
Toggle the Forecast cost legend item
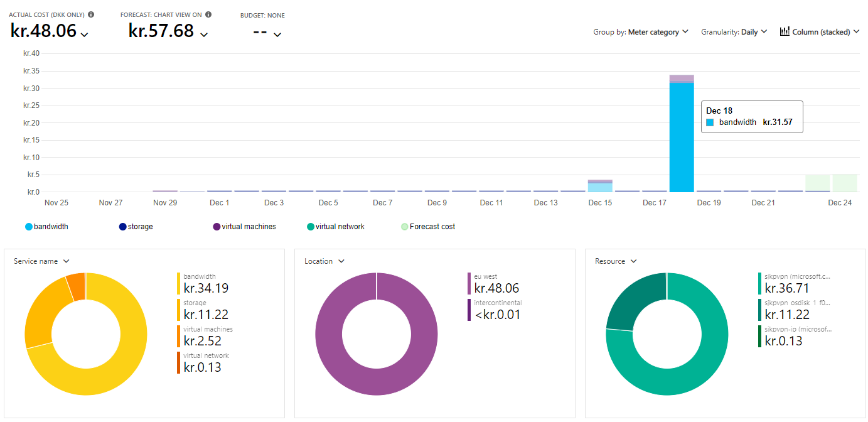click(x=427, y=227)
